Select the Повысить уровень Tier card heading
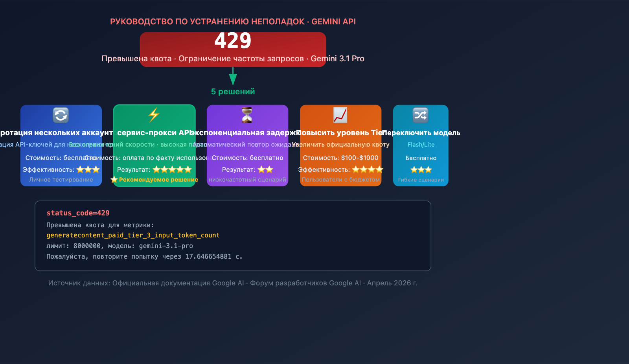 (x=340, y=132)
